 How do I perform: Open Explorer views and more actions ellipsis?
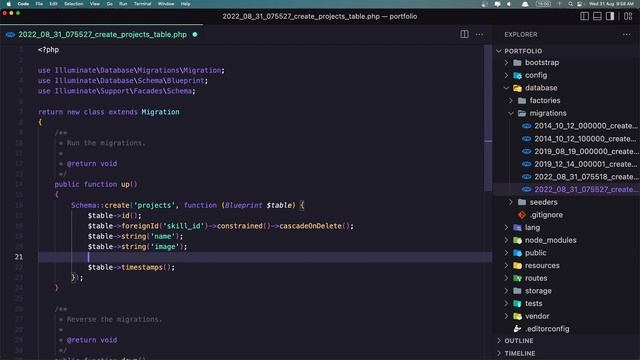(x=626, y=34)
